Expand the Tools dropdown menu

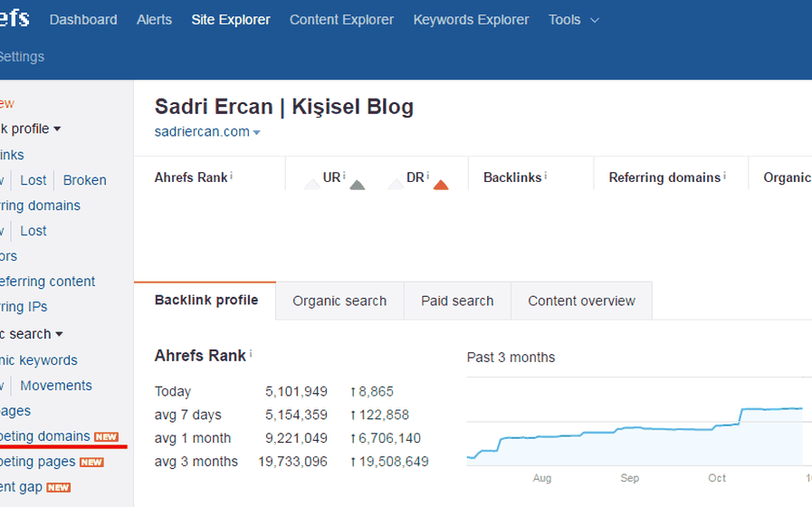(573, 20)
